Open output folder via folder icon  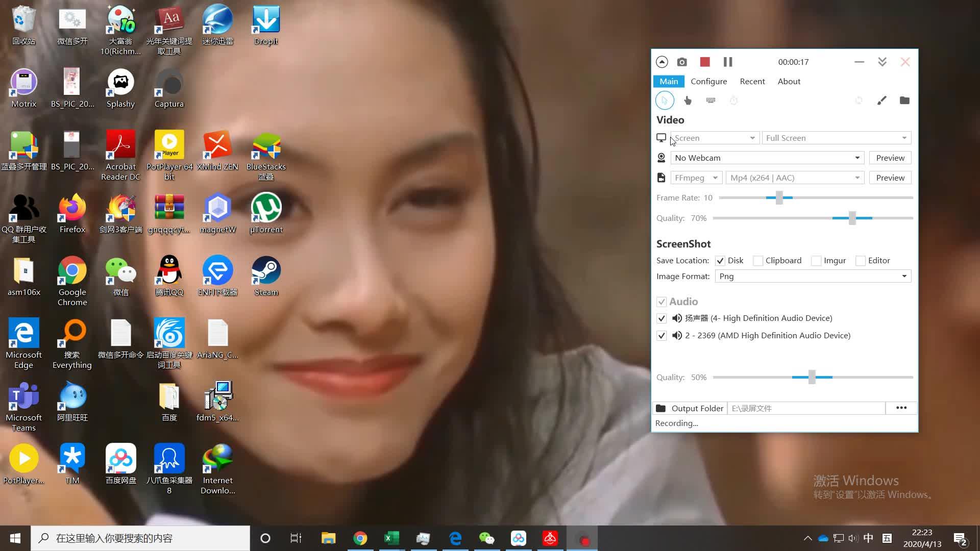(904, 101)
